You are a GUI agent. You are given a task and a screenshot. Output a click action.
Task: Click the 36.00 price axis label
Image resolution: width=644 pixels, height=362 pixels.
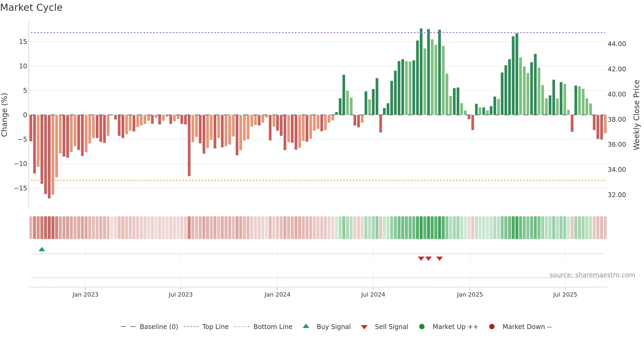[x=617, y=145]
